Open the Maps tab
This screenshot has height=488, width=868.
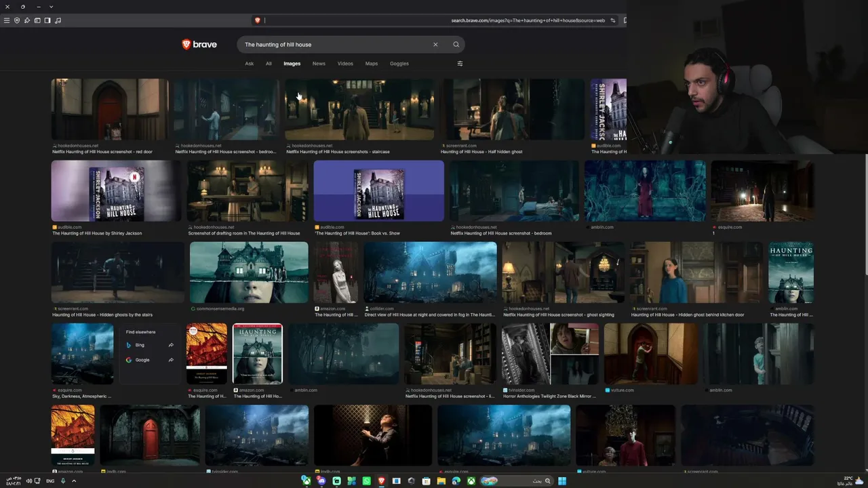[x=372, y=64]
